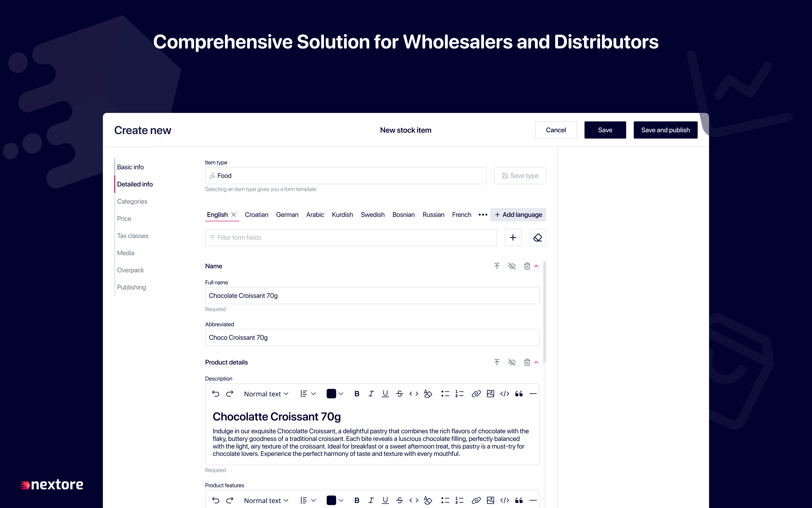The width and height of the screenshot is (812, 508).
Task: Click the Add language button
Action: pos(518,215)
